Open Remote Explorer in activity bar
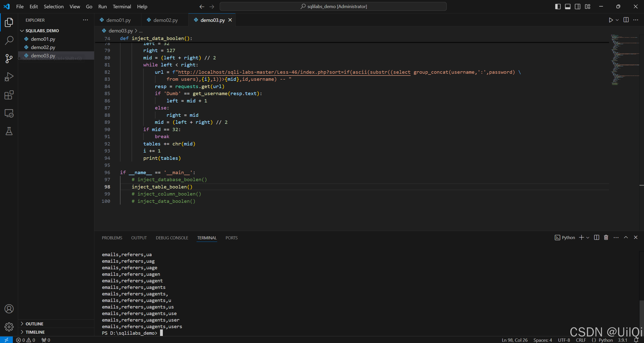644x343 pixels. [9, 113]
